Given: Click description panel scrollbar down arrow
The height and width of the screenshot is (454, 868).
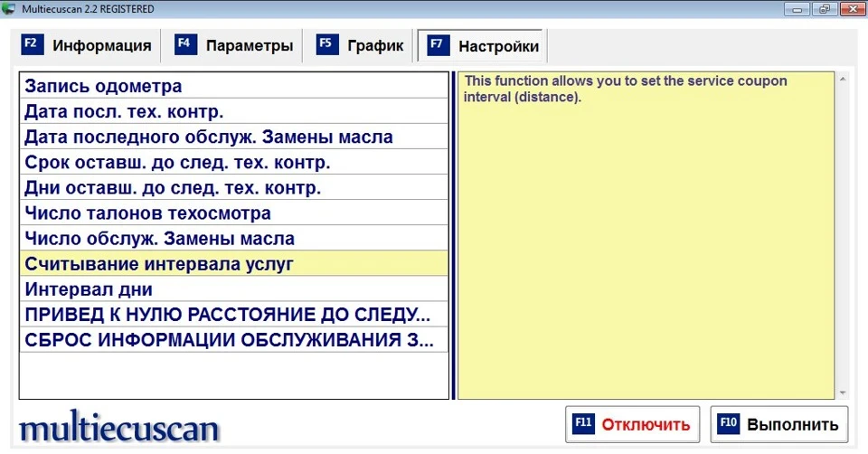Looking at the screenshot, I should pyautogui.click(x=843, y=393).
